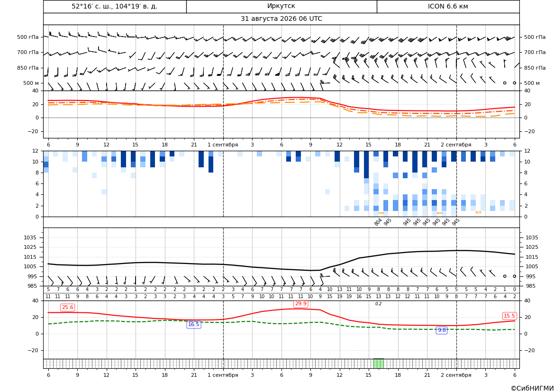Image resolution: width=554 pixels, height=392 pixels.
Task: Click the red 29.9 maximum temperature label
Action: [x=301, y=304]
